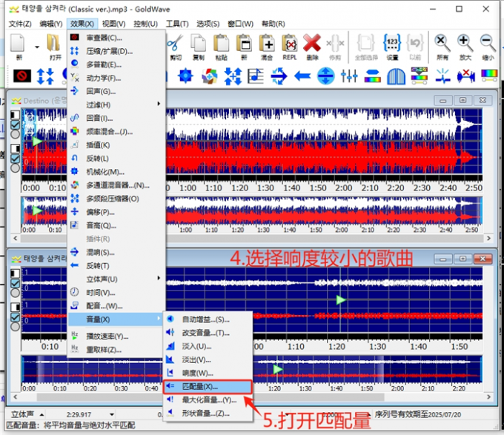Select radio button below Destino right channel

[15, 167]
